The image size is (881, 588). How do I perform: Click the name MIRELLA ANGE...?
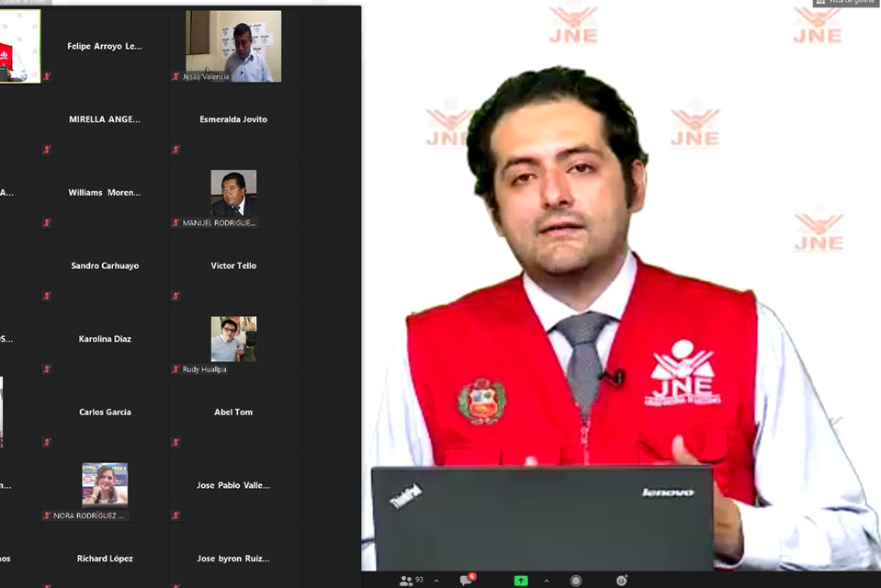[x=105, y=119]
